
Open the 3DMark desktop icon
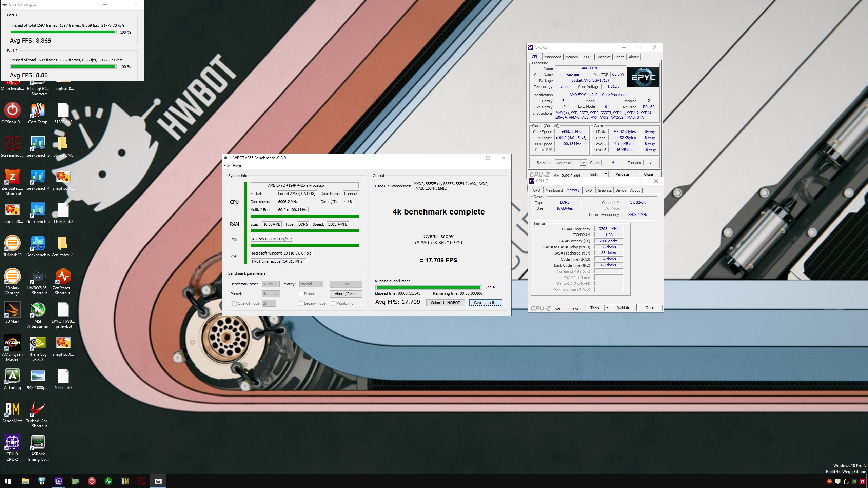(x=13, y=313)
